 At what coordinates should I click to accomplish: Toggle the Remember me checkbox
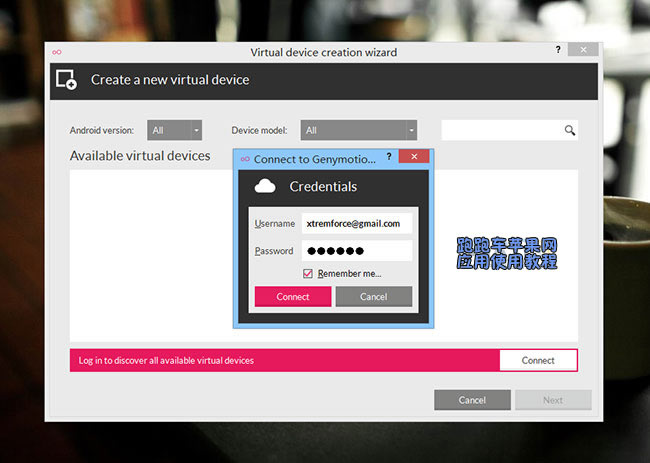point(308,274)
